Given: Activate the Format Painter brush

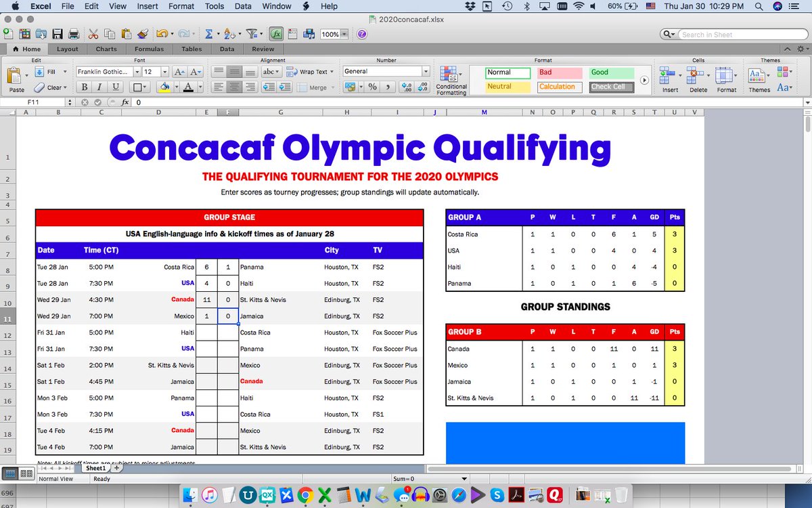Looking at the screenshot, I should 142,34.
